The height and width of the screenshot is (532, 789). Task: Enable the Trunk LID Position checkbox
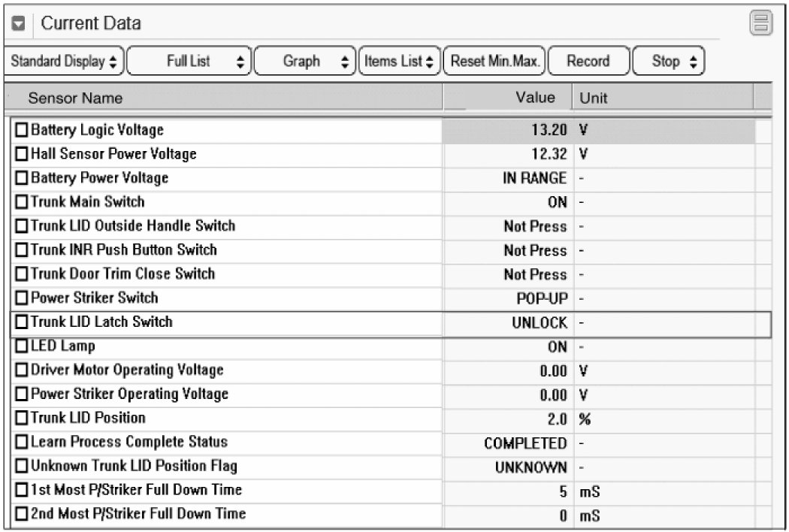22,419
